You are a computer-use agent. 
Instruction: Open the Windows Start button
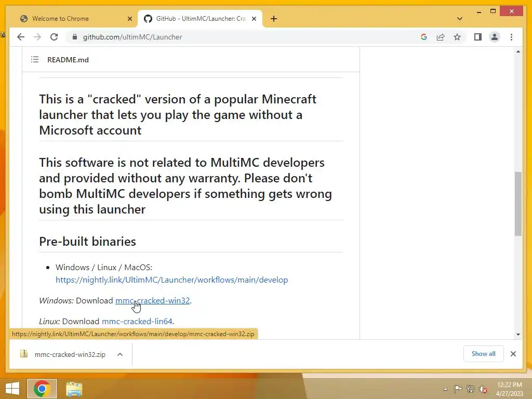(12, 389)
